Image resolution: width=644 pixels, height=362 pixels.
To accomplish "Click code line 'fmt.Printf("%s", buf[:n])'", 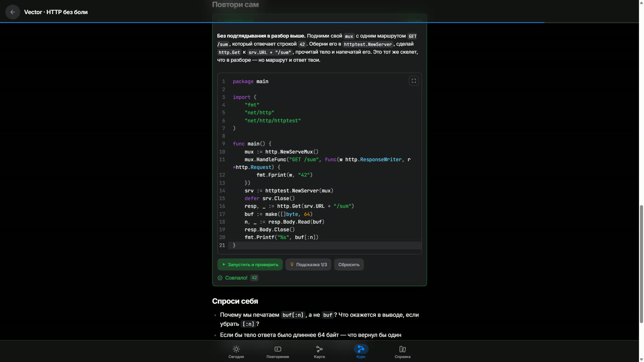I will (282, 238).
